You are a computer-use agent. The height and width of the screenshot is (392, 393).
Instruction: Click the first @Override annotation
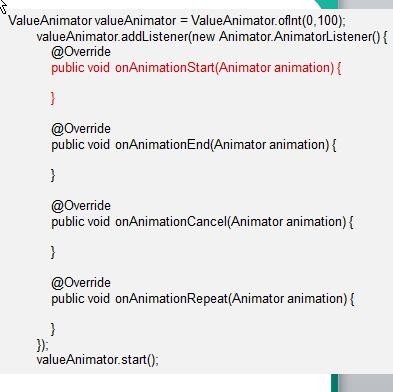click(x=81, y=52)
